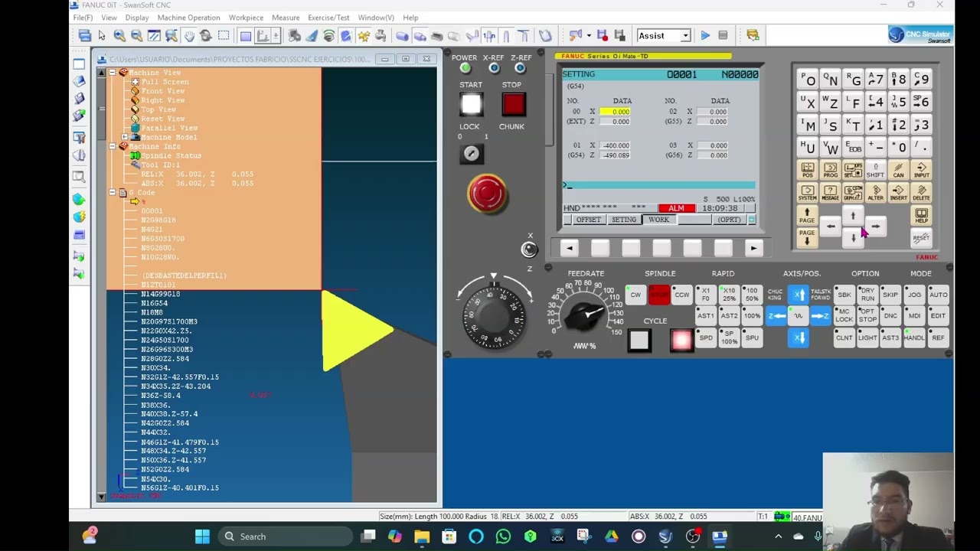Image resolution: width=980 pixels, height=551 pixels.
Task: Click the soft key right continuation arrow
Action: click(753, 248)
